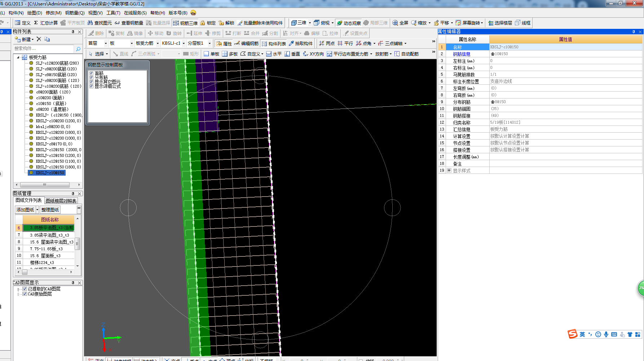Open 构件(N) menu
This screenshot has height=361, width=644.
tap(16, 13)
